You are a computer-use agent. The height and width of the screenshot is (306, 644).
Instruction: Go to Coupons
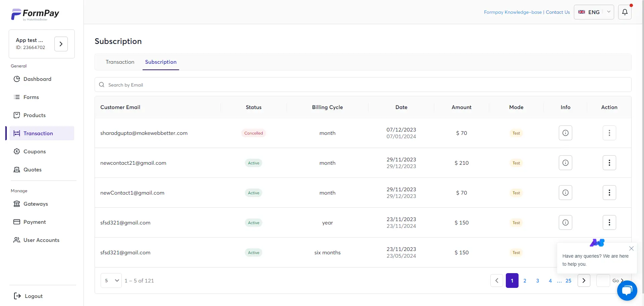pyautogui.click(x=35, y=151)
